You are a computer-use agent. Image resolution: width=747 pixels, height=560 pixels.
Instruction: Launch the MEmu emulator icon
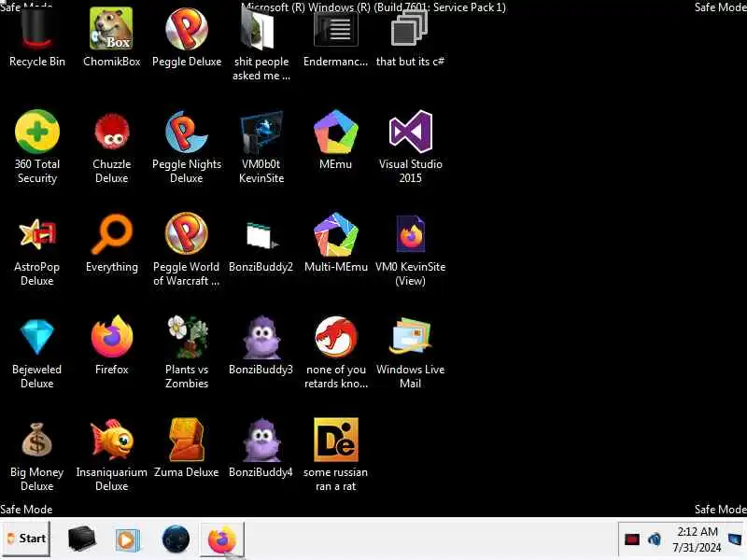[336, 132]
